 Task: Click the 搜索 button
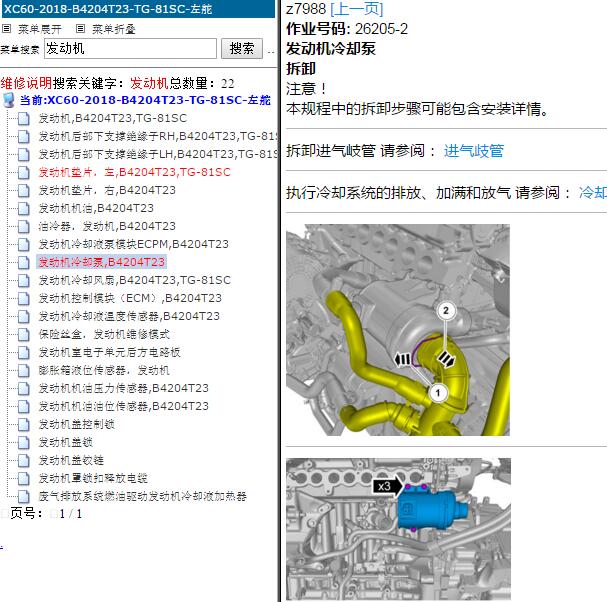tap(242, 48)
